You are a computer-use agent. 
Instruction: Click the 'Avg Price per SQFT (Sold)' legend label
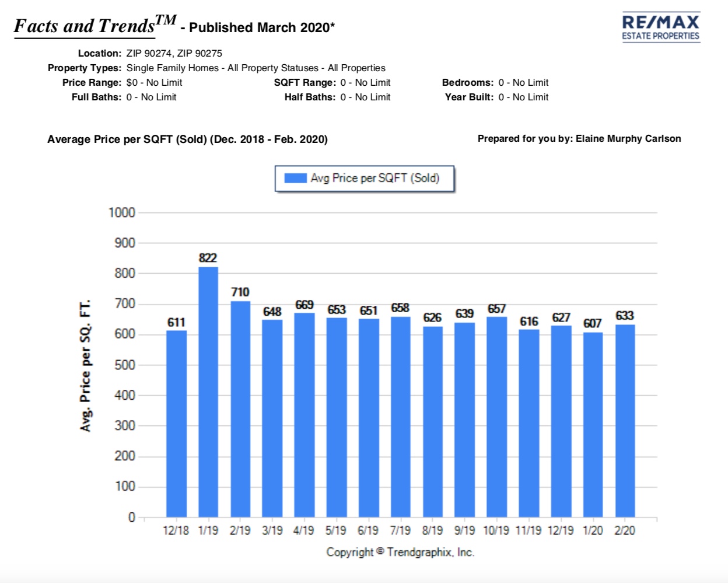(375, 178)
